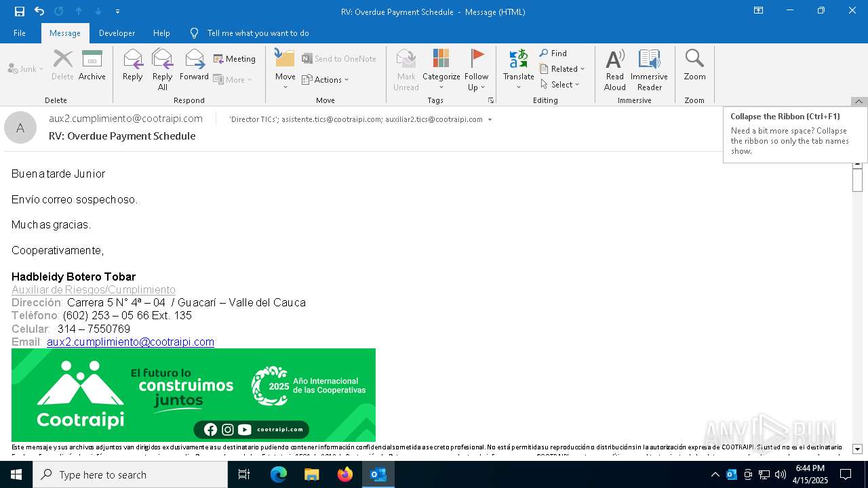Click the Facebook icon in the banner
This screenshot has height=488, width=868.
[210, 430]
